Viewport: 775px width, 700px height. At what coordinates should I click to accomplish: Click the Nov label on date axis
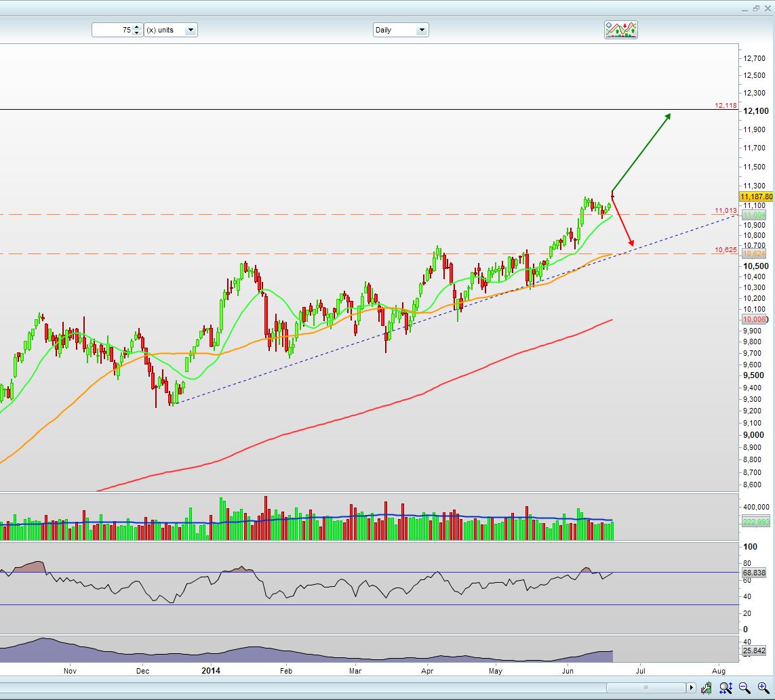tap(71, 671)
